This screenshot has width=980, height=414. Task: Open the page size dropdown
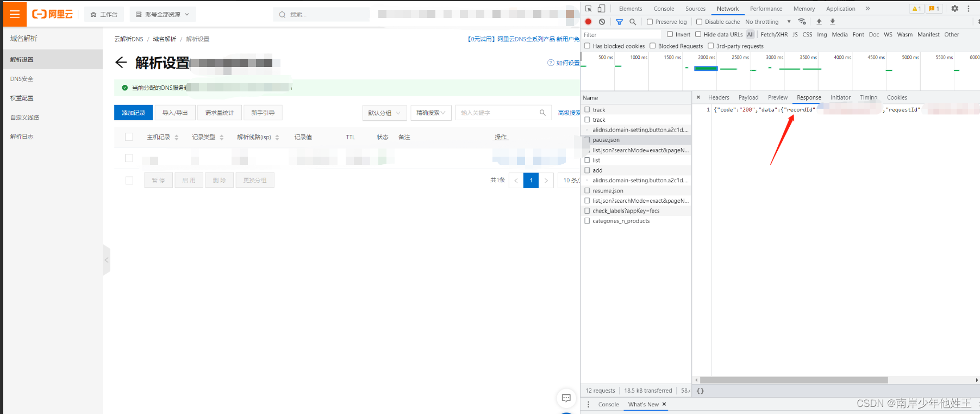coord(569,180)
